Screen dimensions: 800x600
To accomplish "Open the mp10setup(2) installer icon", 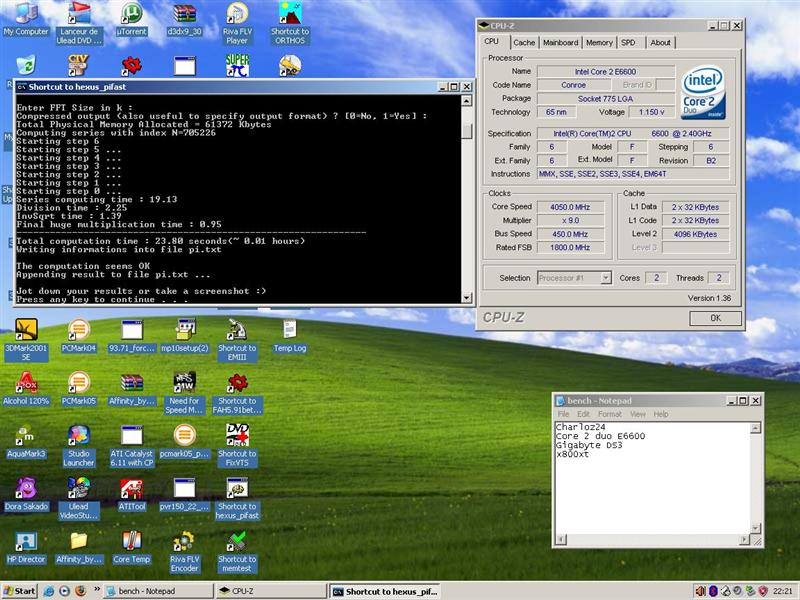I will [184, 335].
